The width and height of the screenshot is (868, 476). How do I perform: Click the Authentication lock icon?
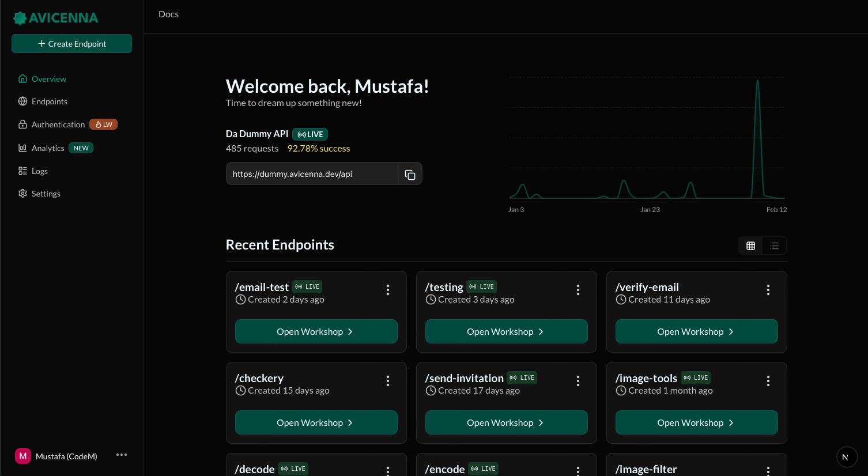(22, 124)
